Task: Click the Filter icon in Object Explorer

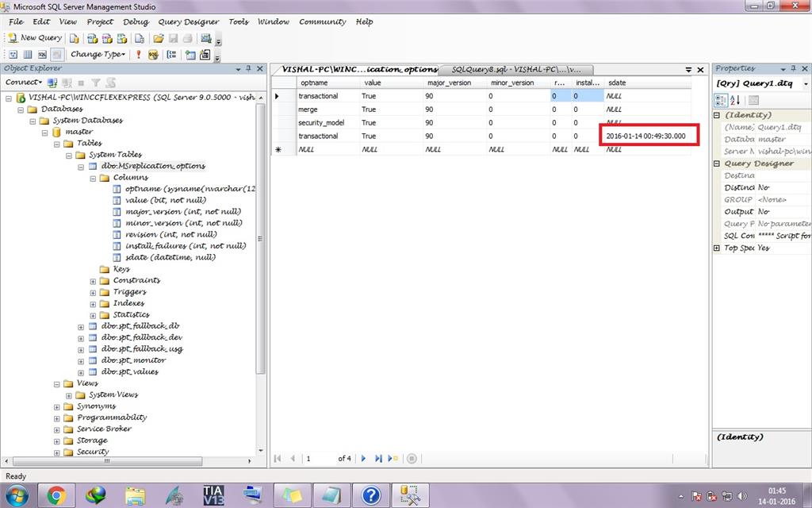Action: pyautogui.click(x=96, y=83)
